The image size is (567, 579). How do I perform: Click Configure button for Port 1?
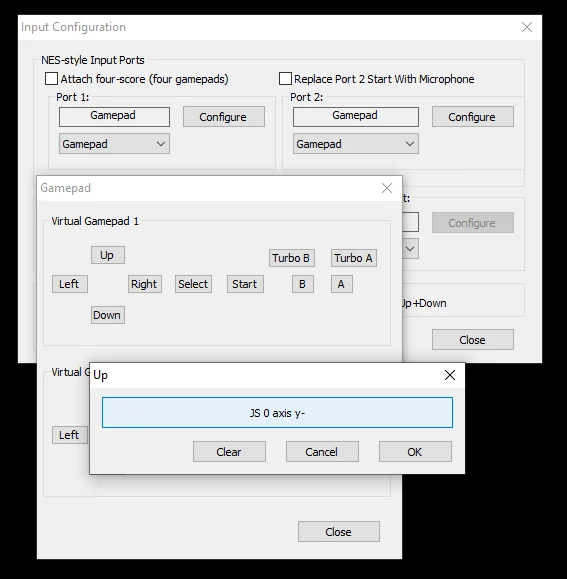[x=224, y=117]
